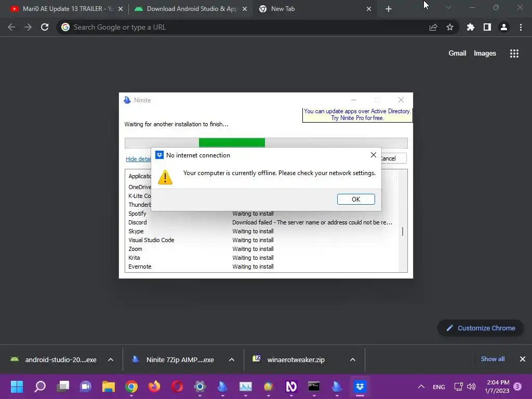Open the Images link
532x399 pixels.
(x=485, y=54)
